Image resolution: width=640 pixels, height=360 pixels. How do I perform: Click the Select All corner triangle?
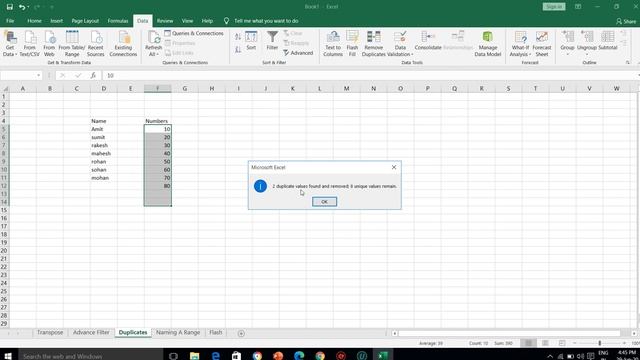[5, 89]
